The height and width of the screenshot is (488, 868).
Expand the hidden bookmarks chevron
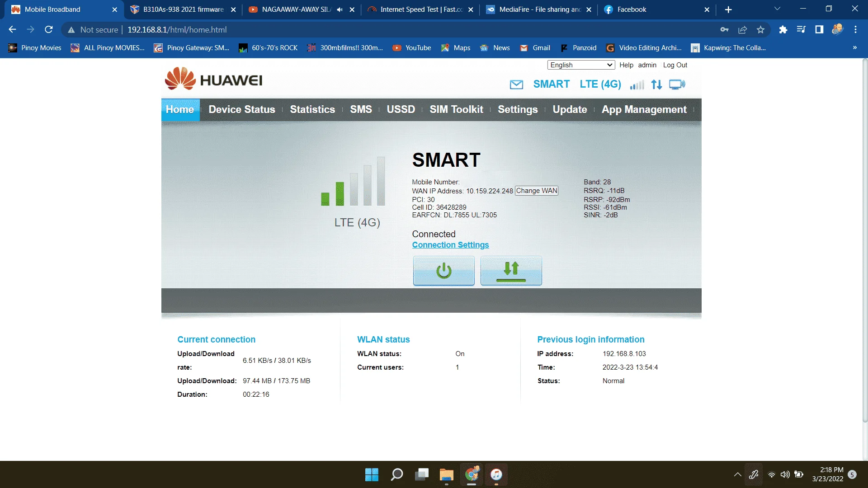pos(854,48)
